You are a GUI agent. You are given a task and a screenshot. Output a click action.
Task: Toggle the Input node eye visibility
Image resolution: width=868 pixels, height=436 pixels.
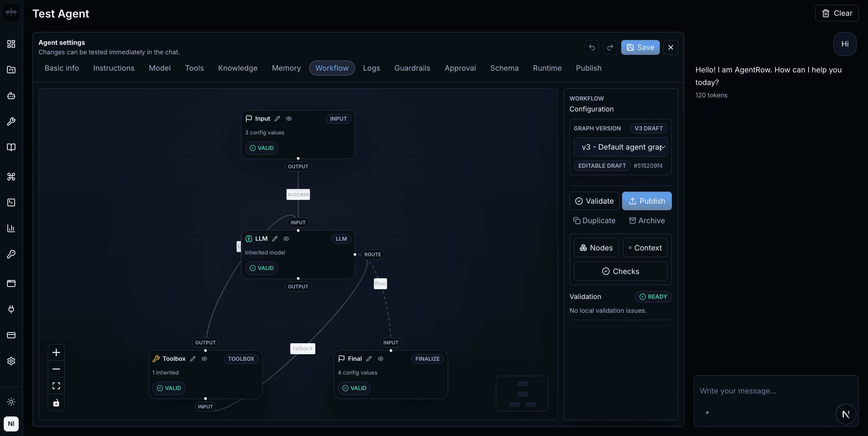(x=289, y=119)
